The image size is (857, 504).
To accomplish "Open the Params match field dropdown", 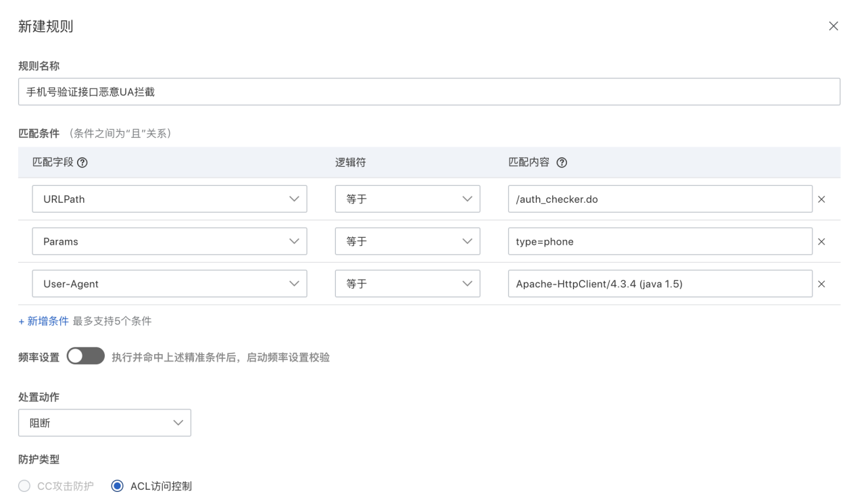I will [169, 241].
